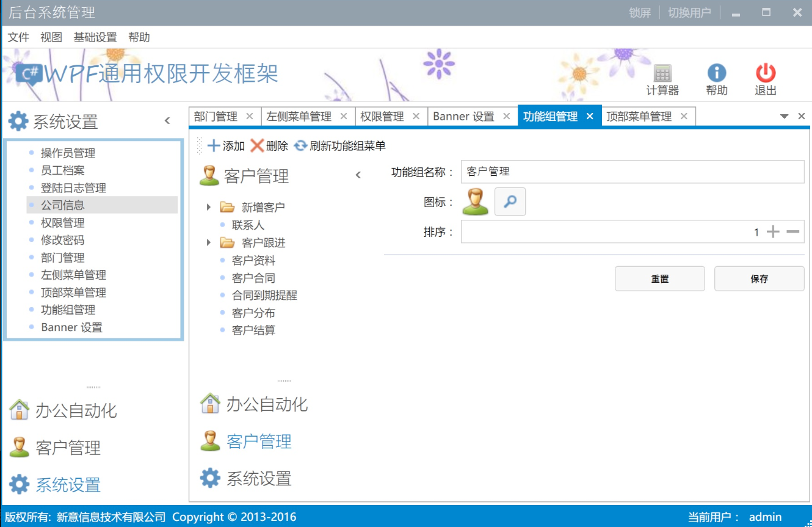Image resolution: width=812 pixels, height=527 pixels.
Task: Select 操作员管理 in sidebar list
Action: [x=68, y=153]
